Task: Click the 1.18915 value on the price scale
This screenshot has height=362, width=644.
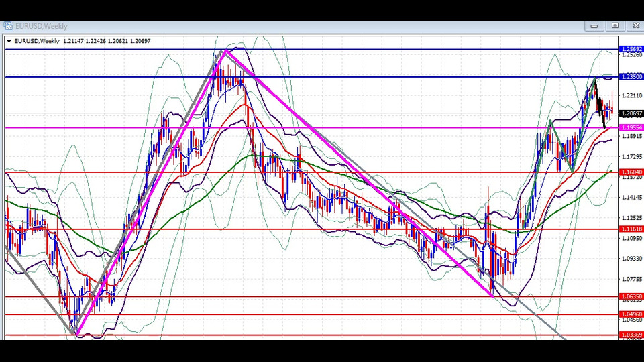Action: coord(632,136)
